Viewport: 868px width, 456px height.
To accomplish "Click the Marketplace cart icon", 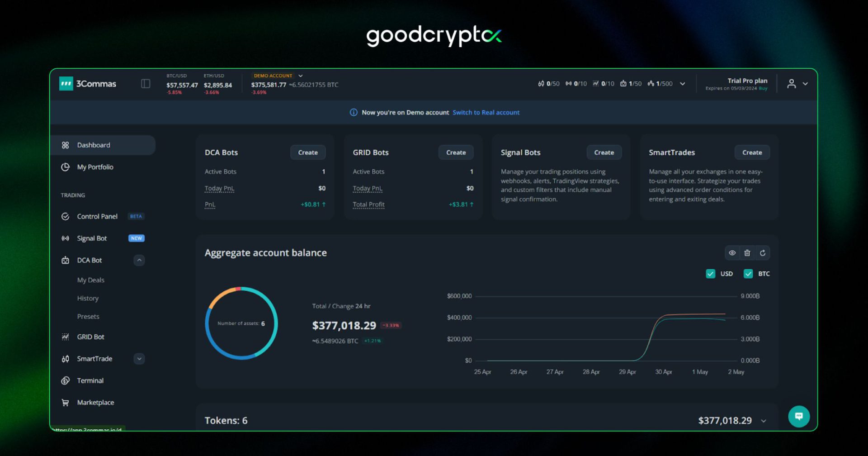I will (x=66, y=403).
